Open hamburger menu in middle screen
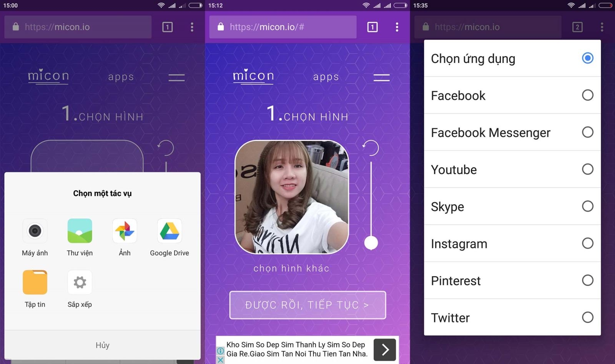Screen dimensions: 615x364 pyautogui.click(x=382, y=78)
